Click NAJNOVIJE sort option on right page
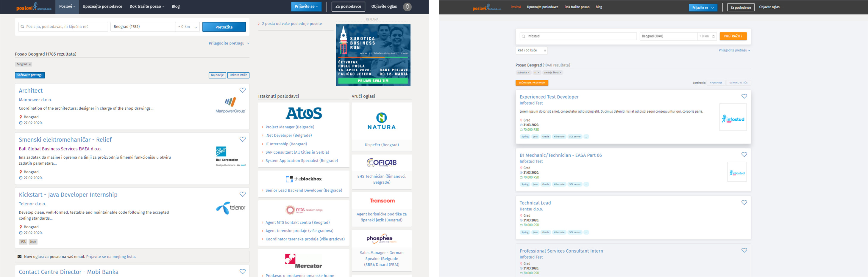The width and height of the screenshot is (868, 277). click(x=716, y=83)
